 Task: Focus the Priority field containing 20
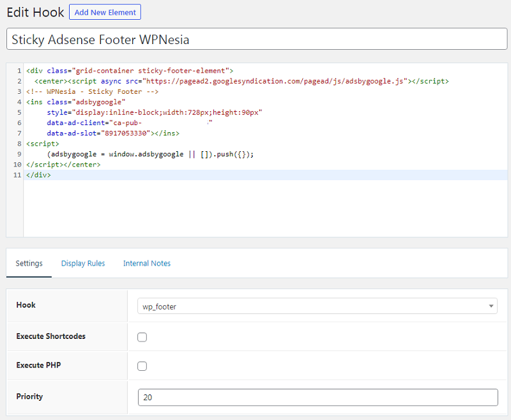click(317, 397)
